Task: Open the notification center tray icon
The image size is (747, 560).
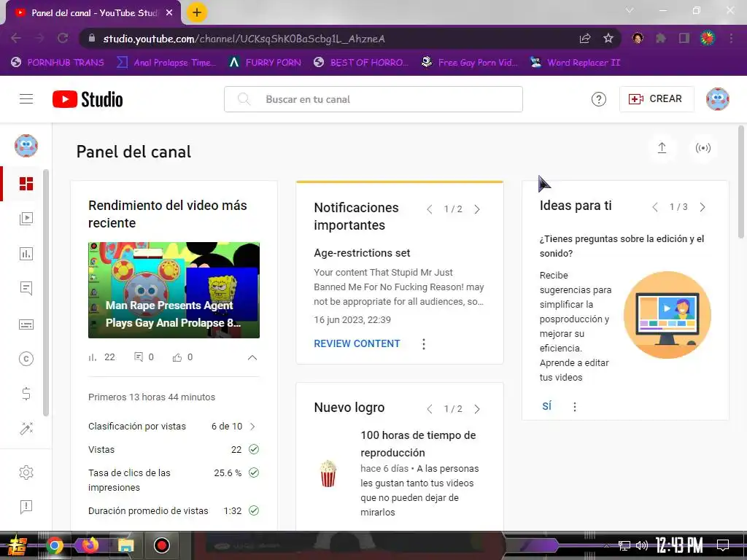Action: 723,545
